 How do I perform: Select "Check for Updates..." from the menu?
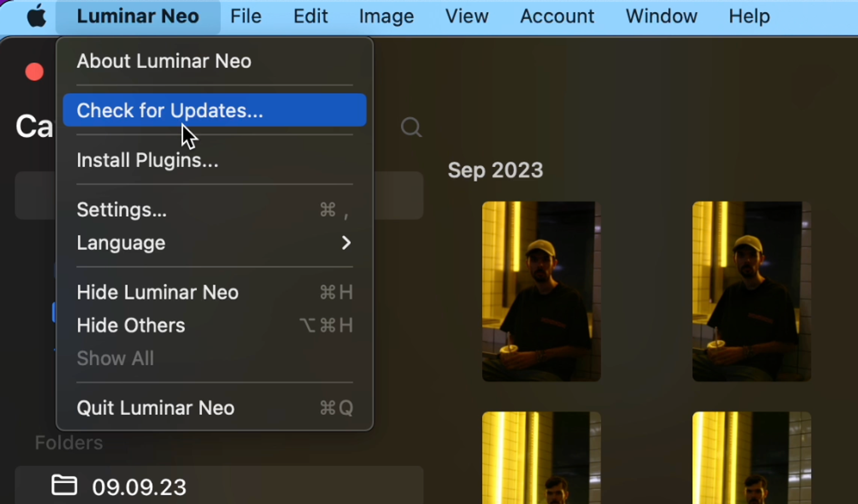(x=170, y=110)
